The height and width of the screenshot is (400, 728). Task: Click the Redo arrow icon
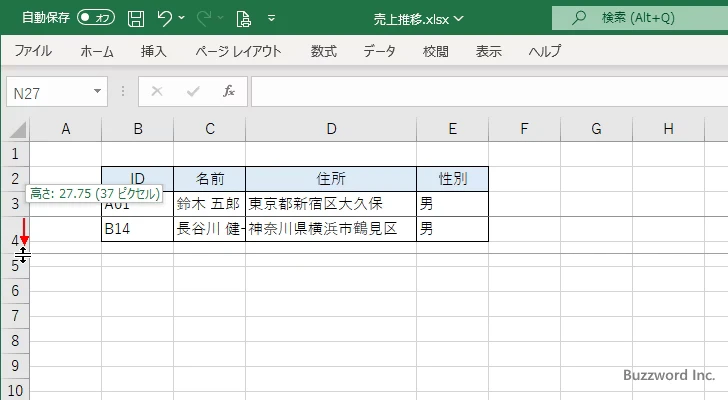205,18
